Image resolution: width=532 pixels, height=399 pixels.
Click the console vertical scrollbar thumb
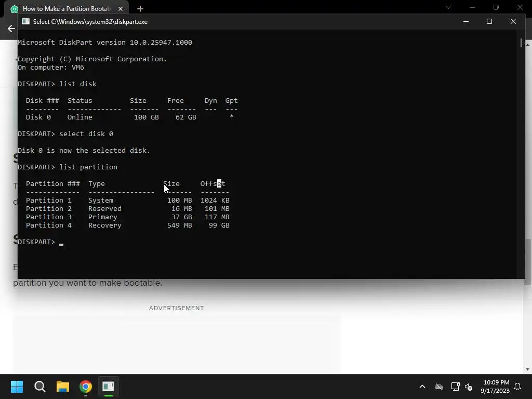pos(521,43)
